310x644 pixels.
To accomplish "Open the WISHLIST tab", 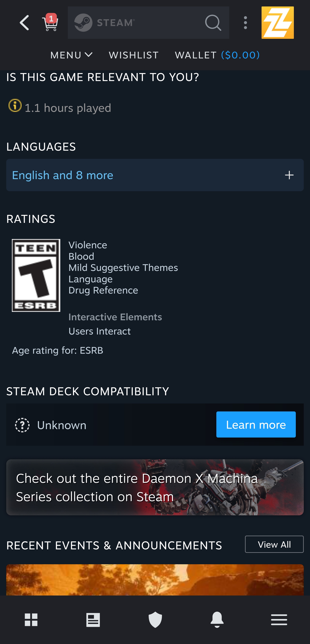I will click(134, 55).
